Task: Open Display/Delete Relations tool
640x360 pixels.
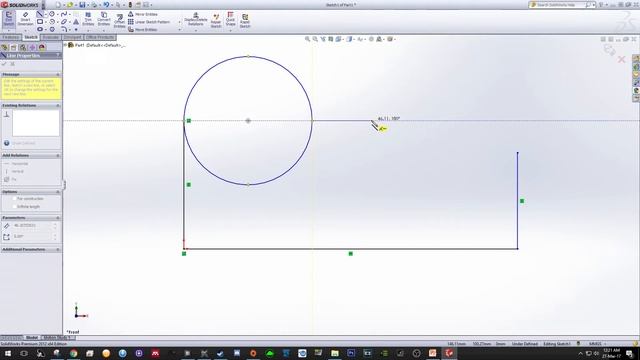Action: pyautogui.click(x=196, y=20)
